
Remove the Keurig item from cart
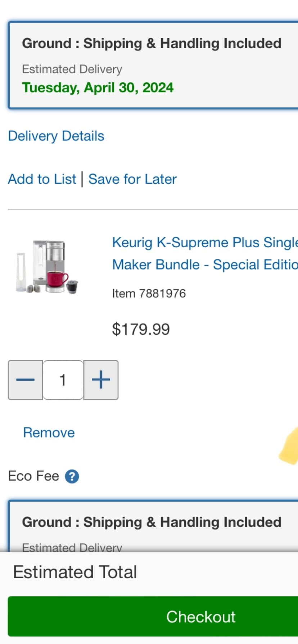49,433
